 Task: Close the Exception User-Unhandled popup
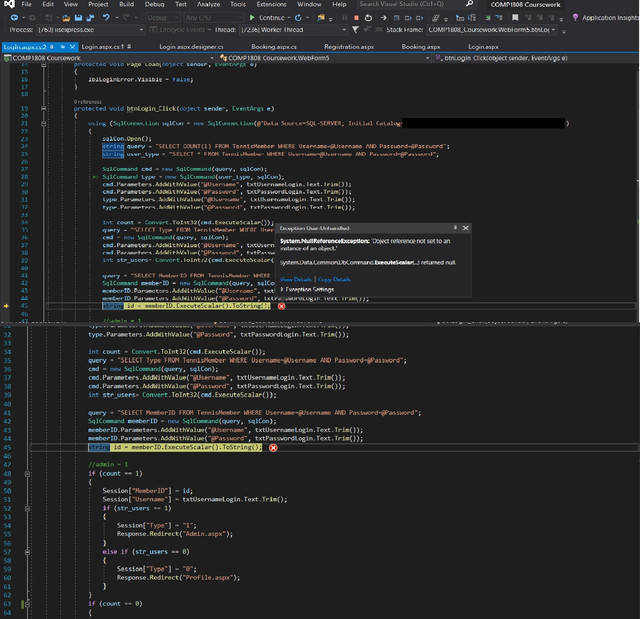click(x=465, y=228)
